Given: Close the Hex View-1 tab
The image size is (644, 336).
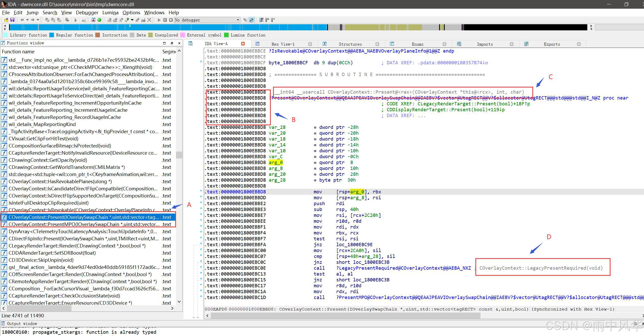Looking at the screenshot, I should 310,44.
